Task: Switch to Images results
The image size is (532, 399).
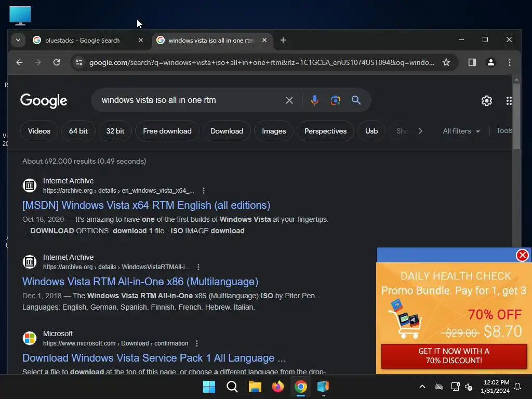Action: pyautogui.click(x=274, y=131)
